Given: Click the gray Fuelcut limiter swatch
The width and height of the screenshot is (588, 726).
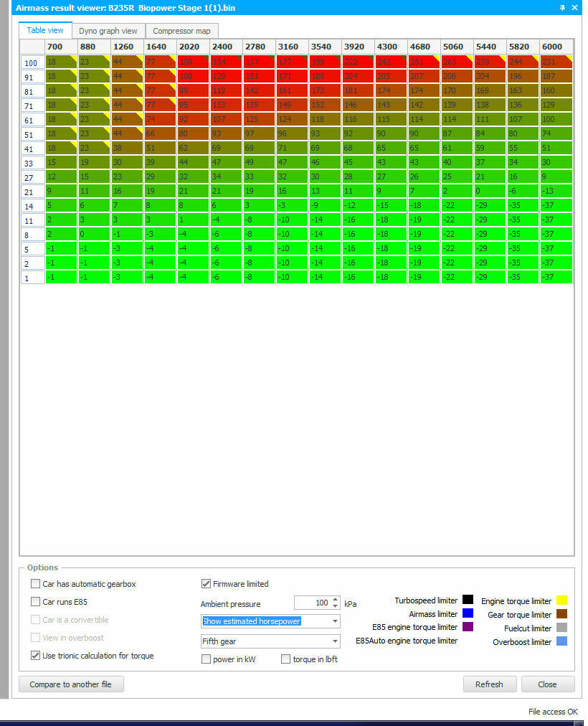Looking at the screenshot, I should (x=561, y=628).
